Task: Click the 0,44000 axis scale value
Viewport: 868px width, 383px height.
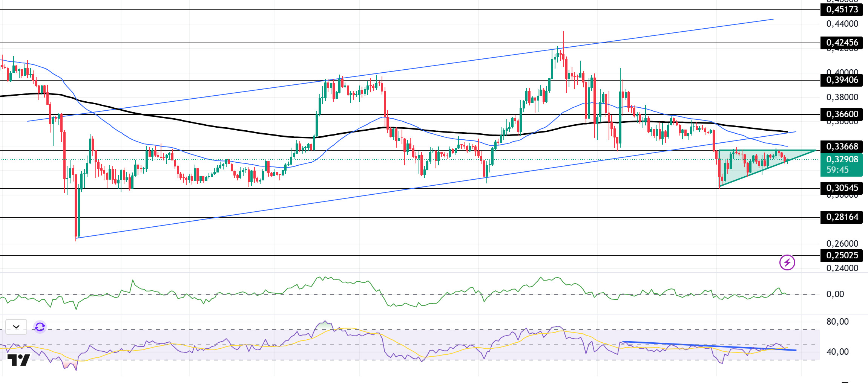Action: [x=842, y=24]
